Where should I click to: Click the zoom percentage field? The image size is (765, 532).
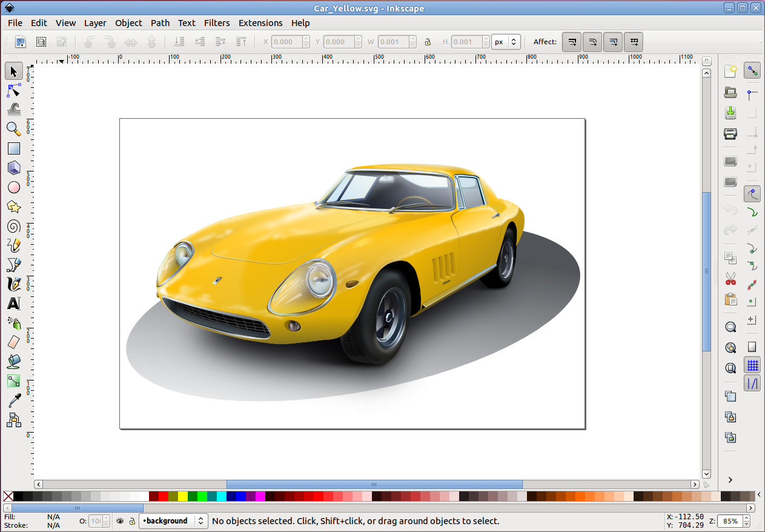pyautogui.click(x=730, y=520)
